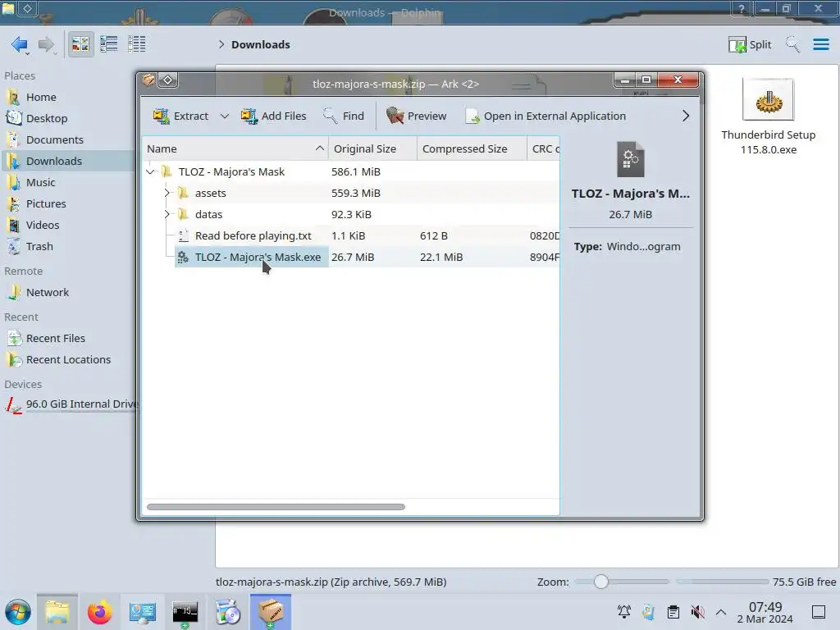840x630 pixels.
Task: Click the 612 B compressed size cell
Action: coord(433,235)
